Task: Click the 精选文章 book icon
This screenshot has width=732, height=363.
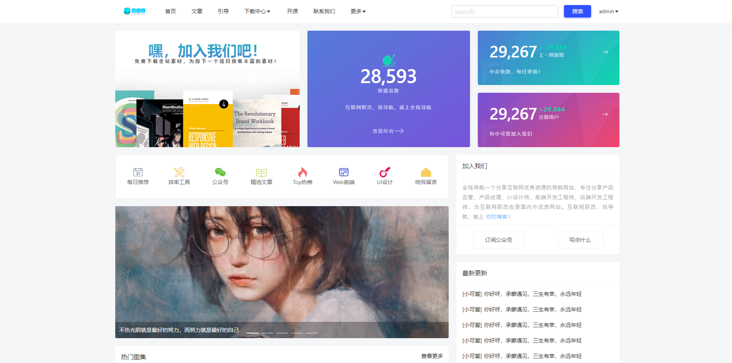Action: click(x=261, y=172)
